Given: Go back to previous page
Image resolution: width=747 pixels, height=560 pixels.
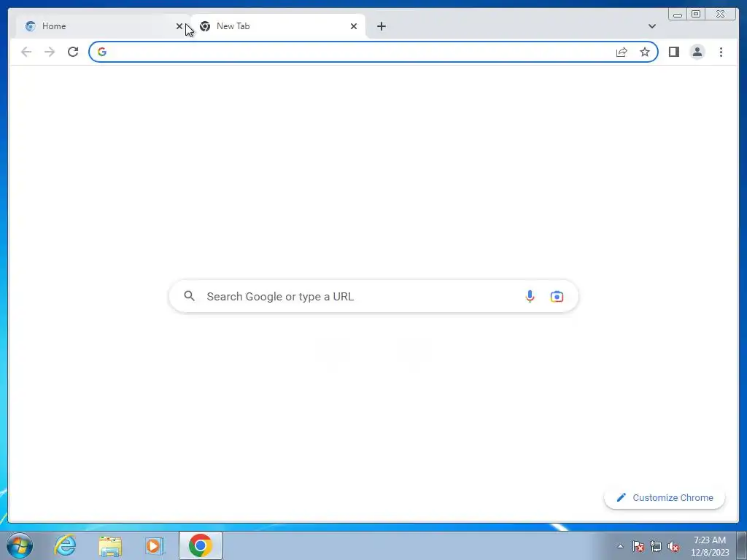Looking at the screenshot, I should tap(26, 52).
